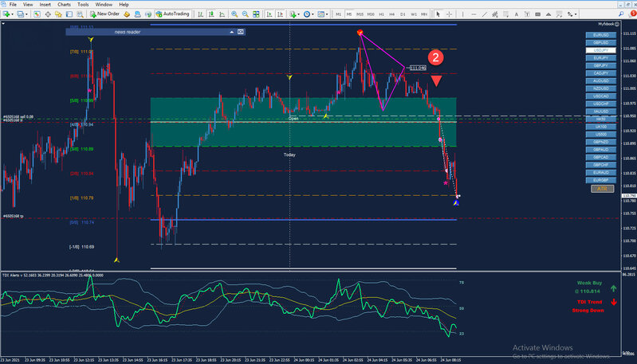The image size is (637, 364).
Task: Toggle chart shift icon
Action: click(x=281, y=14)
